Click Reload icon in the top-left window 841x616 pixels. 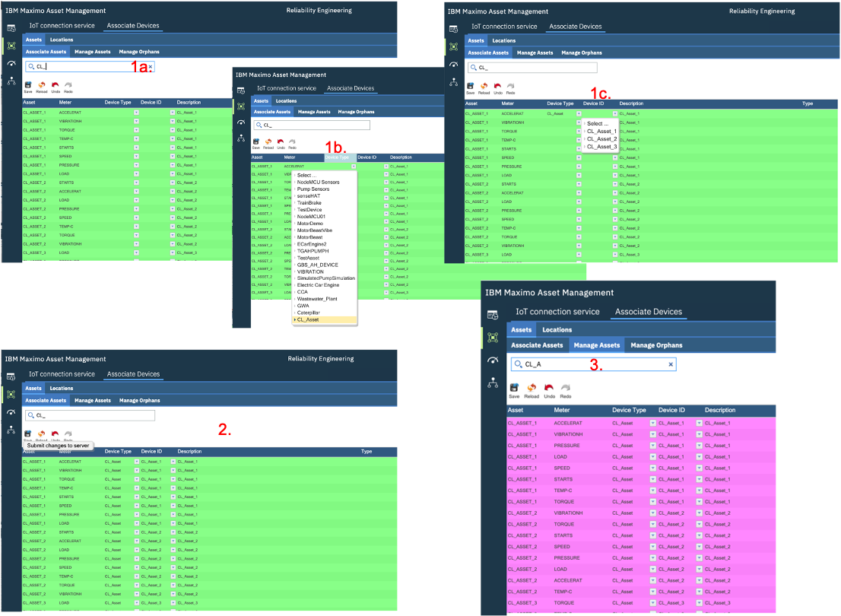[x=42, y=84]
